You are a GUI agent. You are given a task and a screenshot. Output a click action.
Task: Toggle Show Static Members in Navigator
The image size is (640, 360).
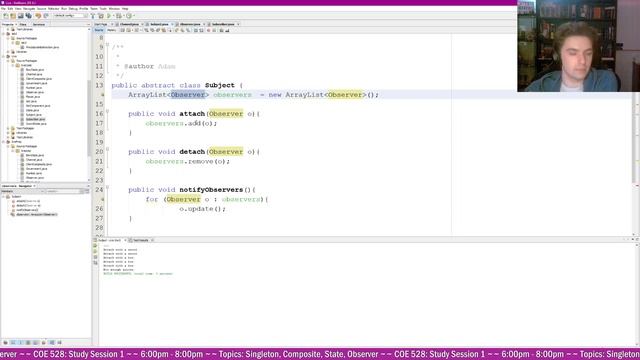20,342
